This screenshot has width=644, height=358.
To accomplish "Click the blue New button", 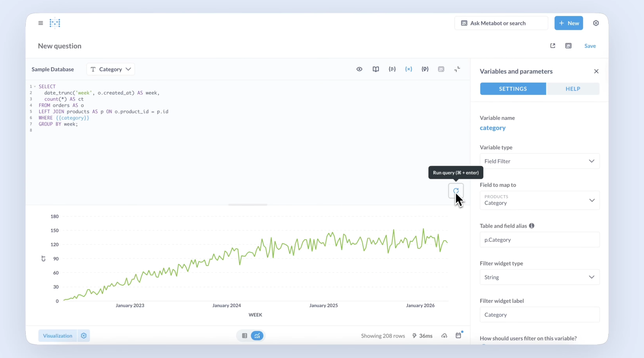I will coord(569,23).
